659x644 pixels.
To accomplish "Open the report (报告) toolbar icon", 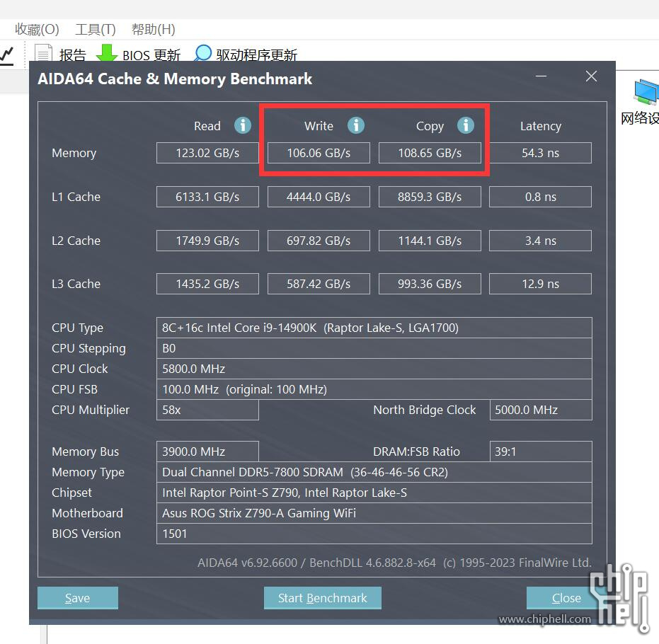I will 43,54.
